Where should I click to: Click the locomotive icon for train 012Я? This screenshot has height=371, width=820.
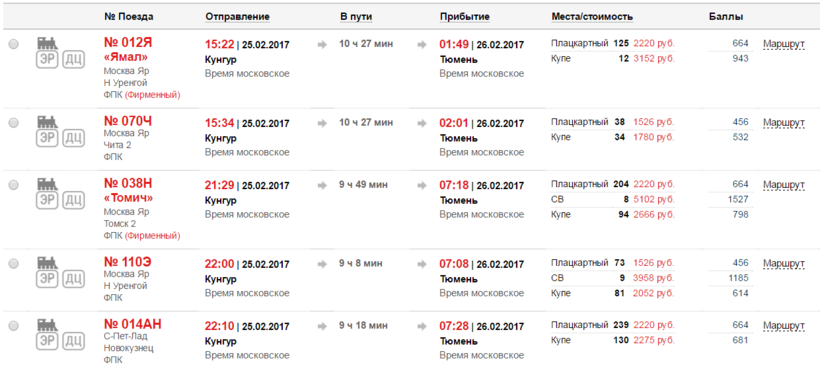[x=47, y=43]
